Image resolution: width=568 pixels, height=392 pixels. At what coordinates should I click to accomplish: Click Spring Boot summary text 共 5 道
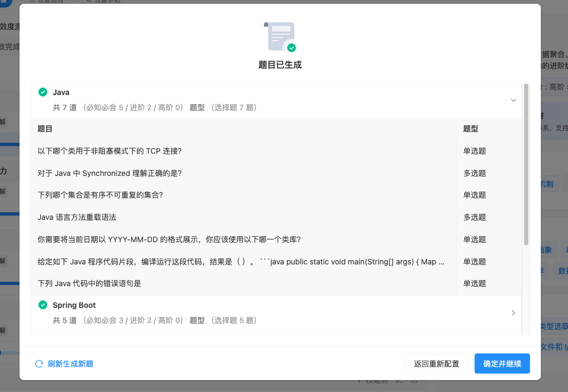[65, 320]
